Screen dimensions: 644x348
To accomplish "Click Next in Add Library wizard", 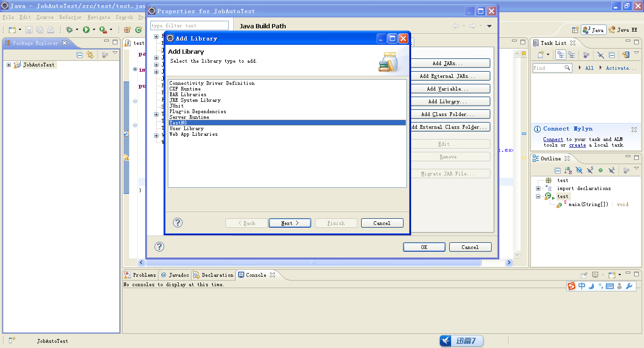I will pyautogui.click(x=289, y=223).
